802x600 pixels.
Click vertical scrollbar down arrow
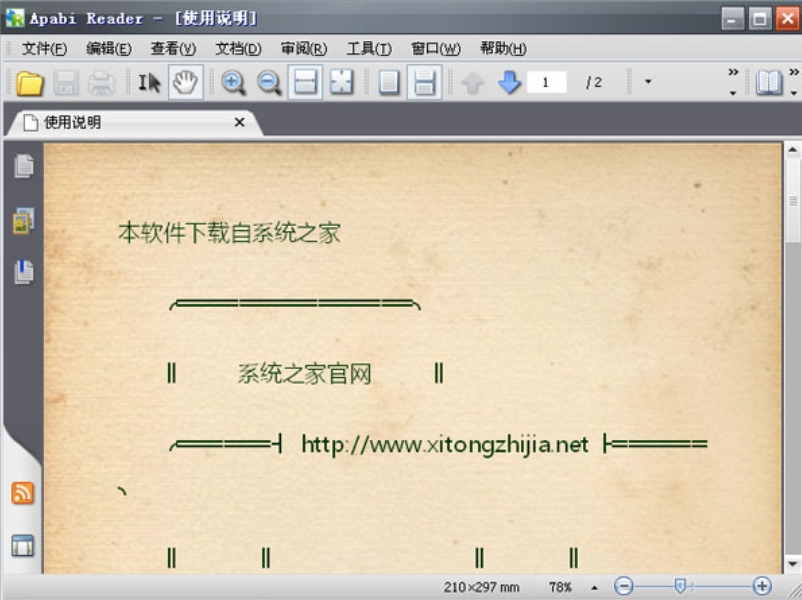792,564
